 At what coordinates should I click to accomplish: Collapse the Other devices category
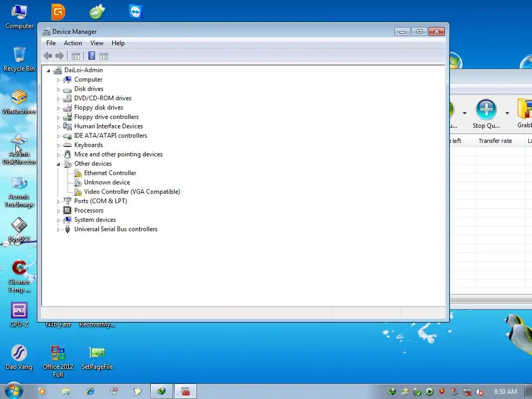tap(58, 164)
